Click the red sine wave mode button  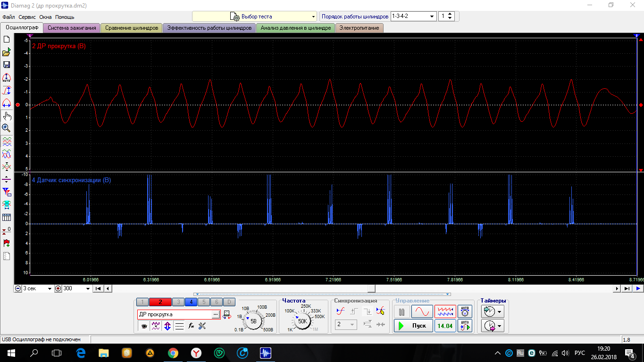422,312
